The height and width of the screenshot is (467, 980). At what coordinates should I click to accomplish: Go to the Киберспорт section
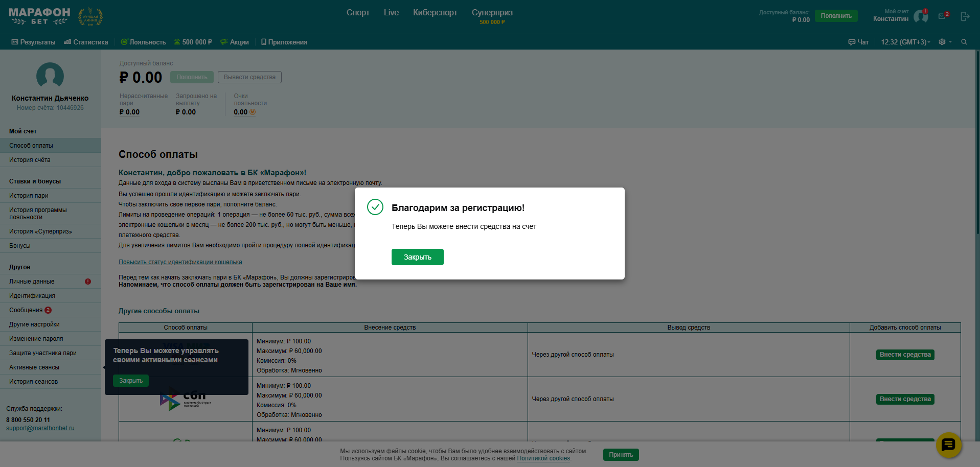(x=435, y=13)
